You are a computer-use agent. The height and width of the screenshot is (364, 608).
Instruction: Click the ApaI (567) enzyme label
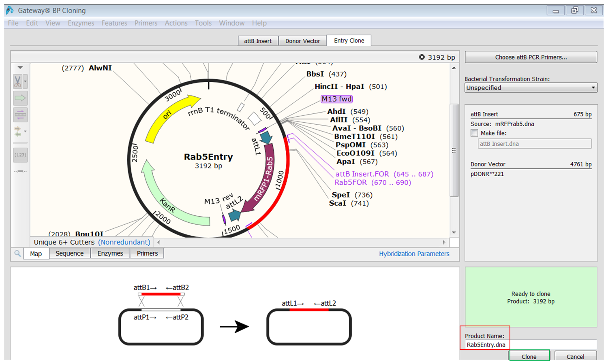click(357, 162)
